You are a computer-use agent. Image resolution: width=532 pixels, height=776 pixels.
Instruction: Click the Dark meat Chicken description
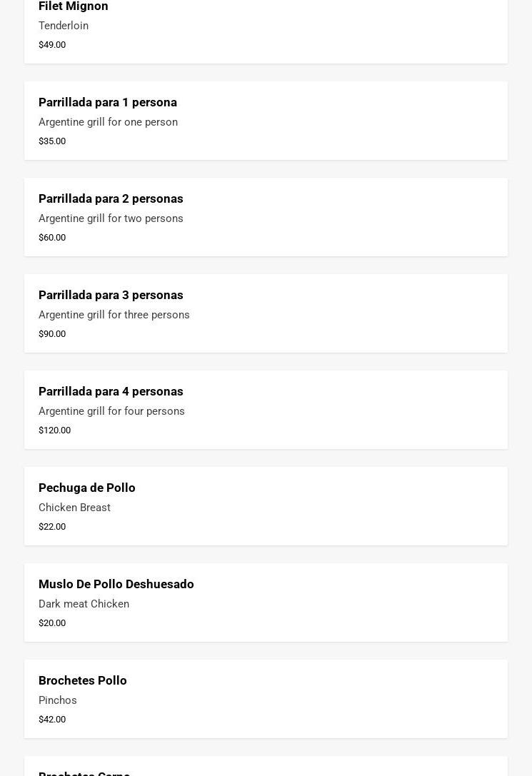(x=84, y=604)
